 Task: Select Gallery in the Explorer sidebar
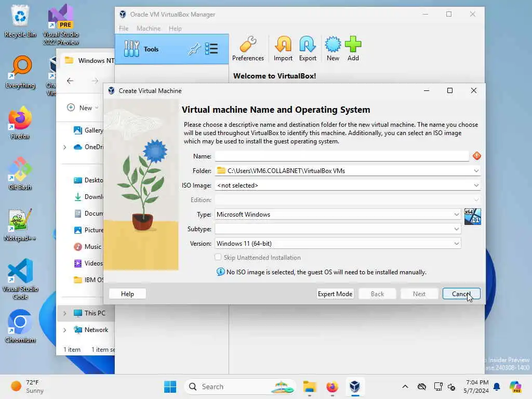[88, 130]
